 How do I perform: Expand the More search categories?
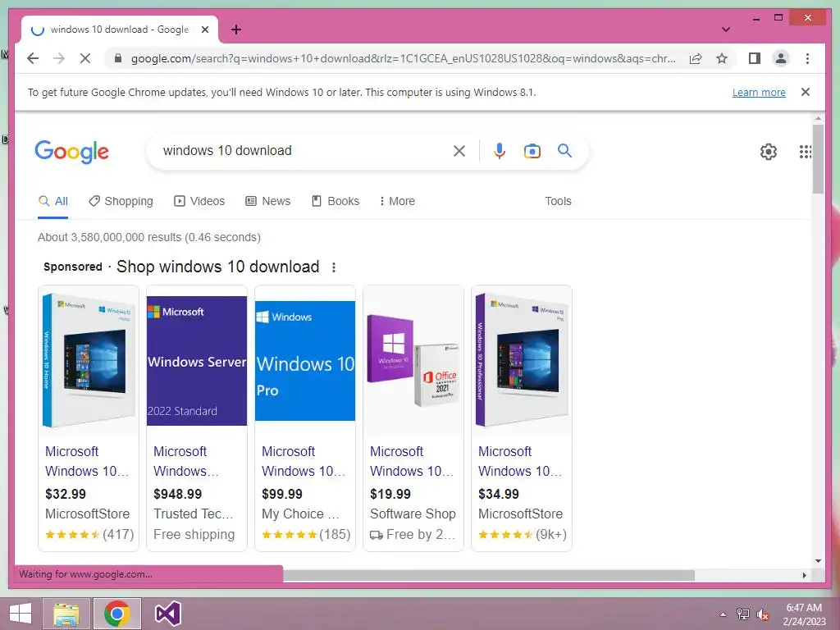(x=397, y=202)
